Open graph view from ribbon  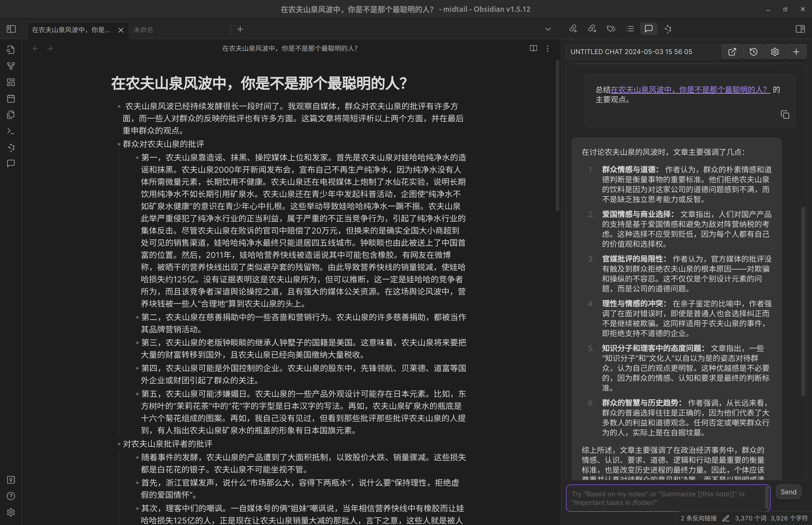pyautogui.click(x=11, y=66)
